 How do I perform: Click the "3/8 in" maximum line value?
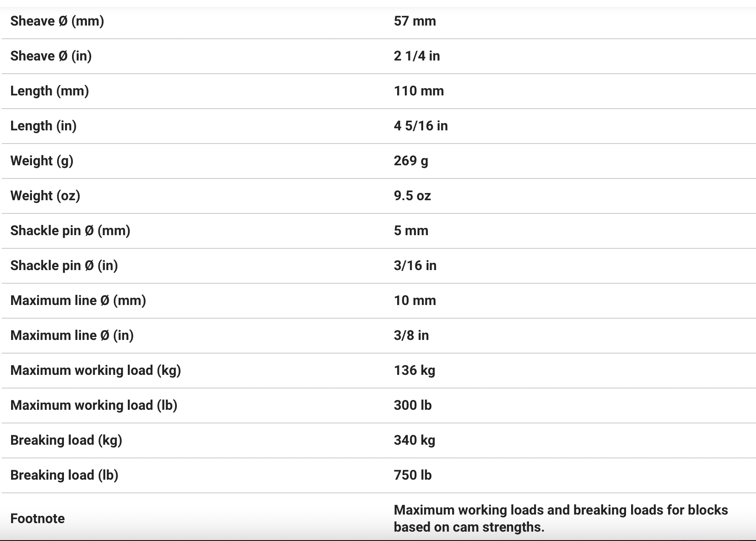[411, 335]
